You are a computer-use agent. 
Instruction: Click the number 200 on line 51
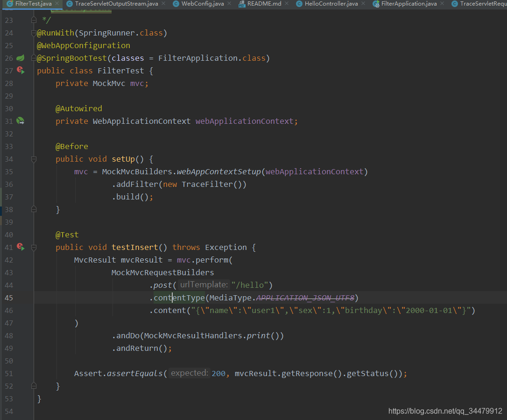(218, 374)
